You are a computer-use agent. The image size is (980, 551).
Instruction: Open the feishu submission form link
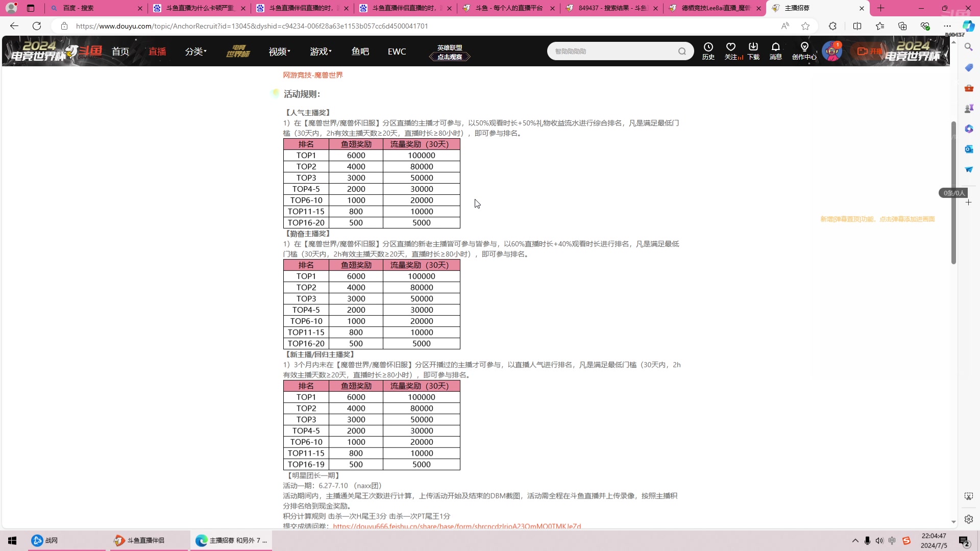point(457,526)
